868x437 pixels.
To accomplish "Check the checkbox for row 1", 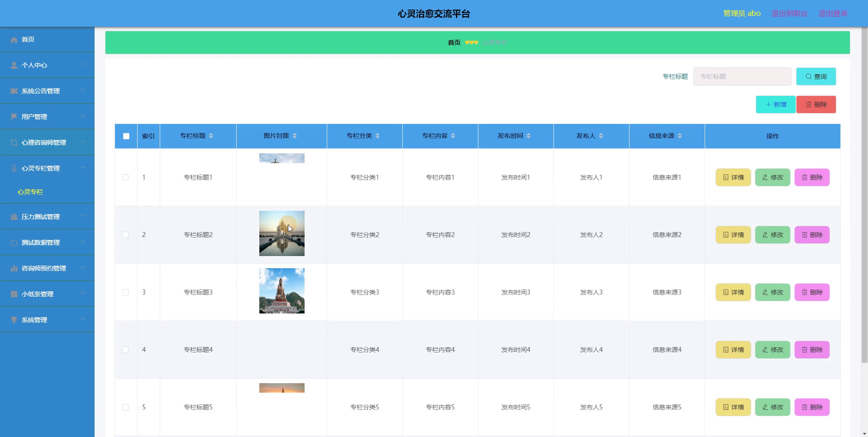I will click(125, 177).
